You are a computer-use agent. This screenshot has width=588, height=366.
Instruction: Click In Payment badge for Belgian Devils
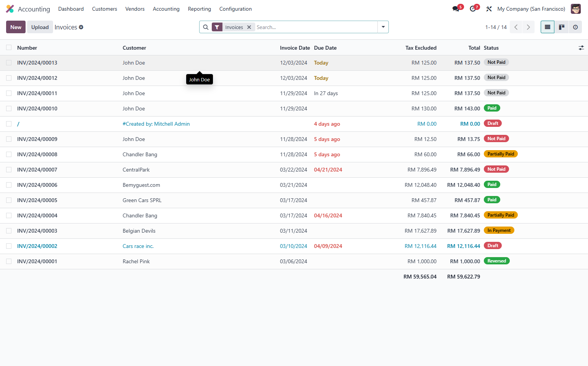pos(499,230)
